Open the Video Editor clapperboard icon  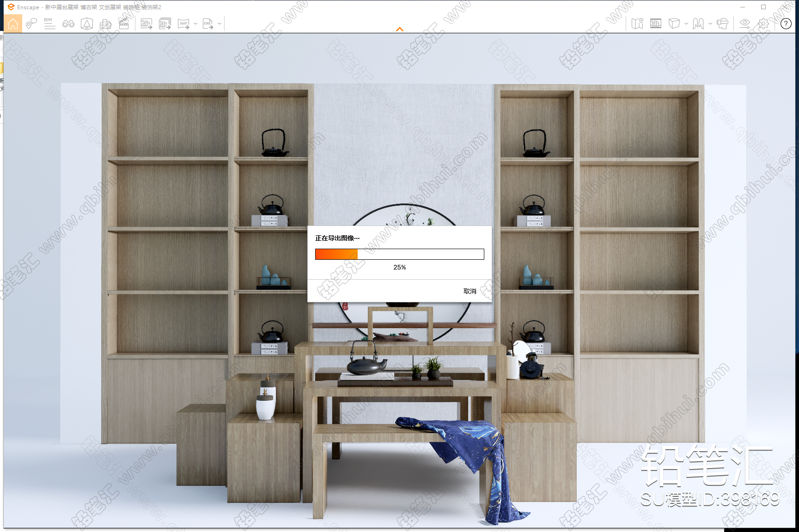tap(124, 24)
